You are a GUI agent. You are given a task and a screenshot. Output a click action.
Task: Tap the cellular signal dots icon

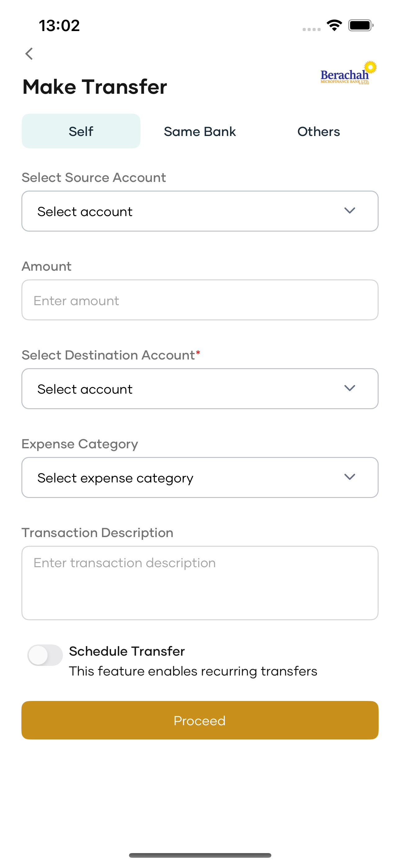[x=311, y=29]
